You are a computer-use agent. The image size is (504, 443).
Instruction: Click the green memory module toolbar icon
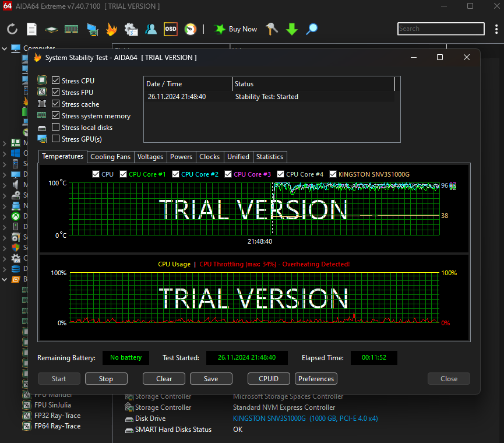tap(71, 29)
